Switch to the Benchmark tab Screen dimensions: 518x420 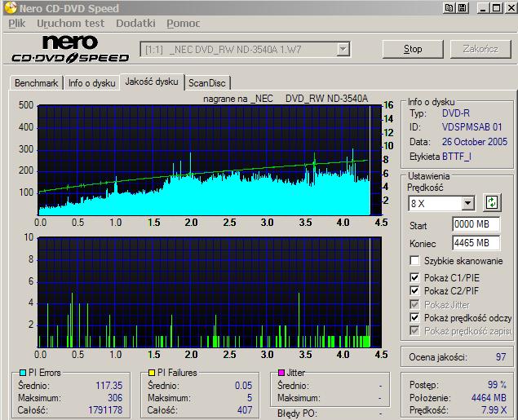point(37,83)
